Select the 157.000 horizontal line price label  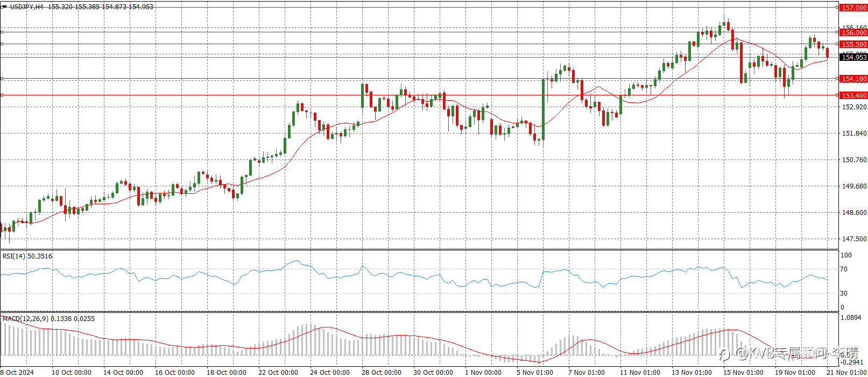click(x=854, y=8)
